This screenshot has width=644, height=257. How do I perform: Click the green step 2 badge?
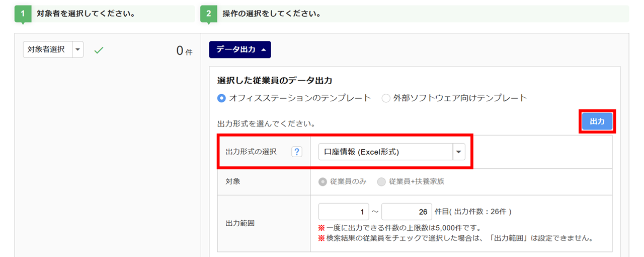pyautogui.click(x=209, y=14)
